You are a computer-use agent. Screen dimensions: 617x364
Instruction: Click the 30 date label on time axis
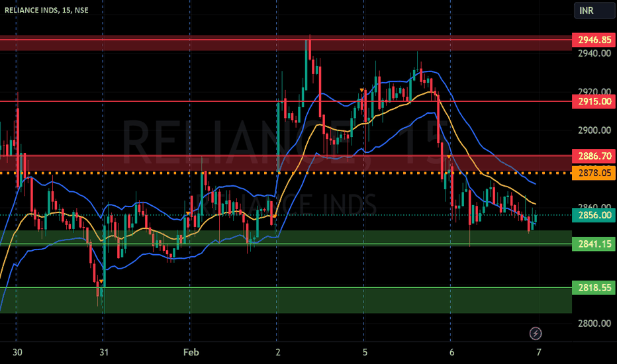click(x=17, y=352)
